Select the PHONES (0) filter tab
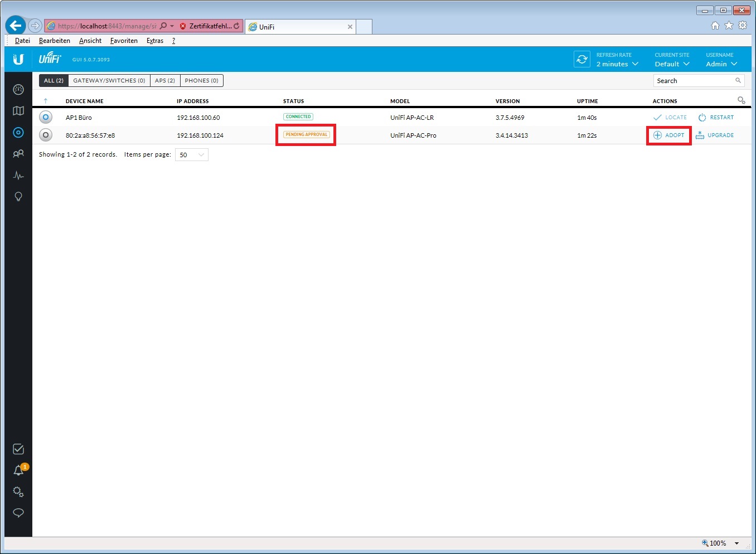The height and width of the screenshot is (554, 756). click(x=202, y=81)
